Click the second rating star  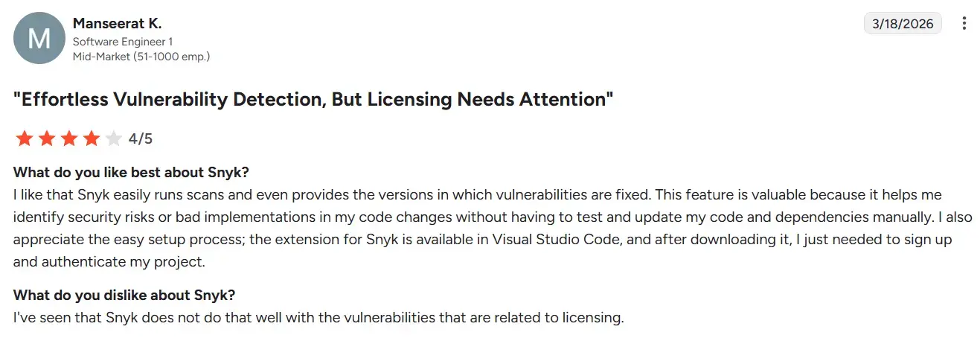[46, 138]
